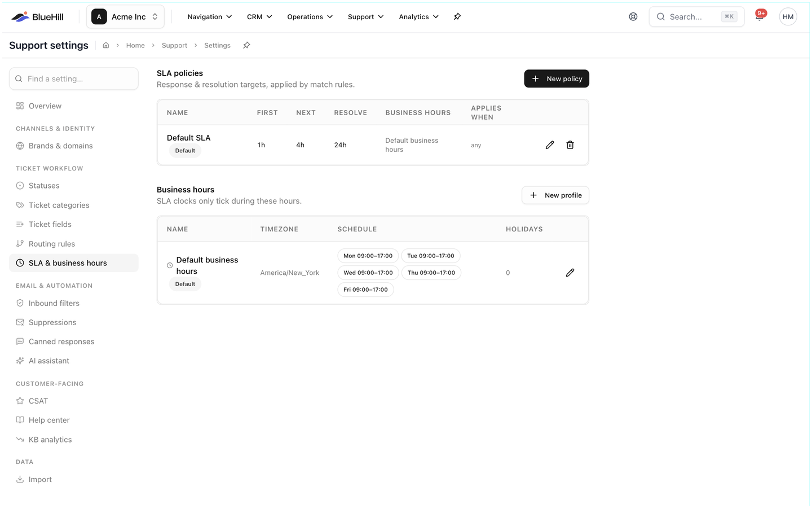Click the Fri 09:00–17:00 schedule chip
This screenshot has width=812, height=508.
pos(365,290)
